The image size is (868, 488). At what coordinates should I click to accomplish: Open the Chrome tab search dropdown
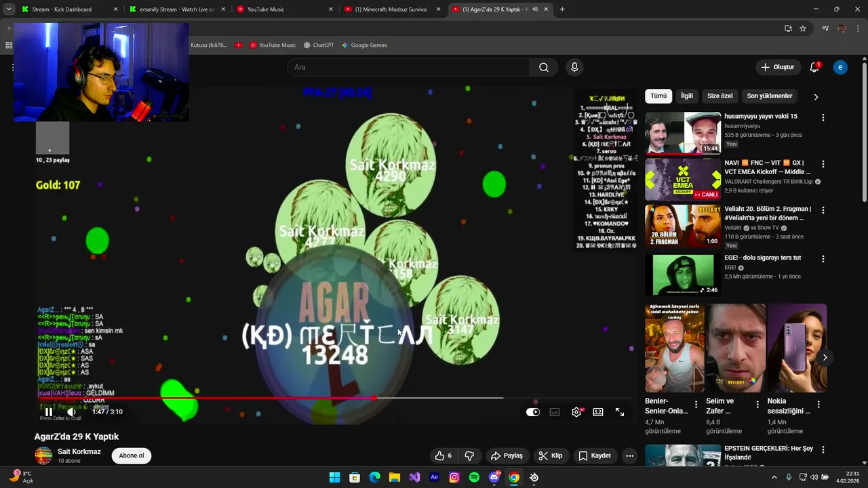(9, 9)
